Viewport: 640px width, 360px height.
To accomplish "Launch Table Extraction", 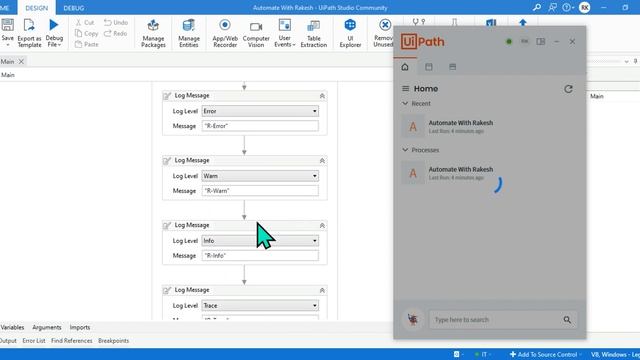I will tap(313, 33).
